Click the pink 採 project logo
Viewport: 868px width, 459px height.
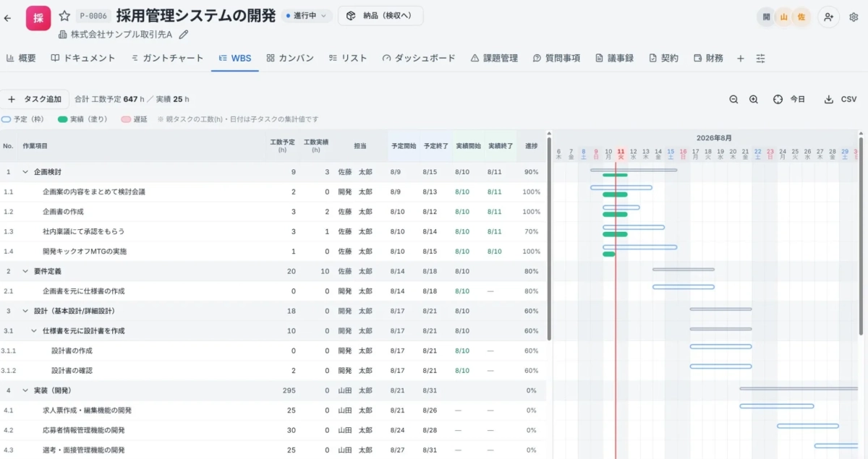38,18
